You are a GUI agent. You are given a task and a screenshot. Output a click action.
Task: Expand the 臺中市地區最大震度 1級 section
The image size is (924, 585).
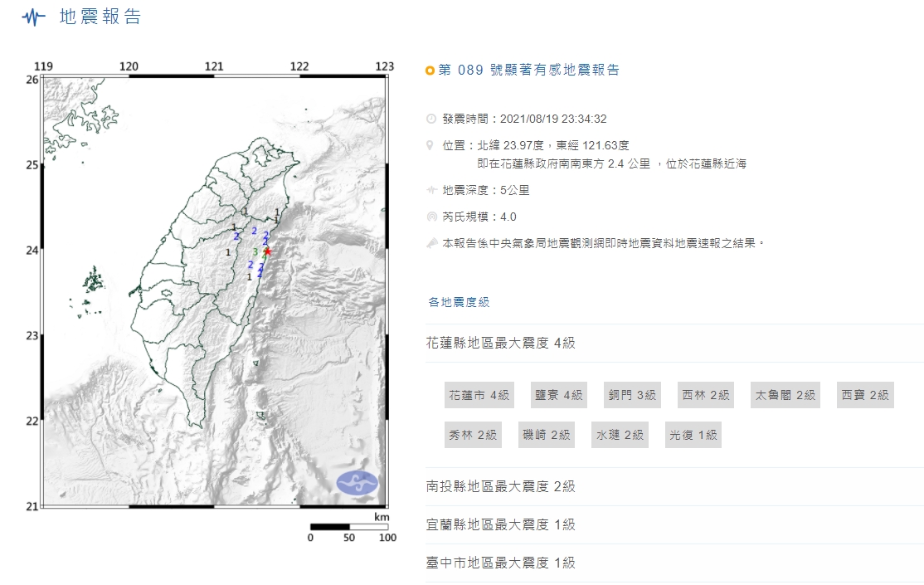(500, 563)
